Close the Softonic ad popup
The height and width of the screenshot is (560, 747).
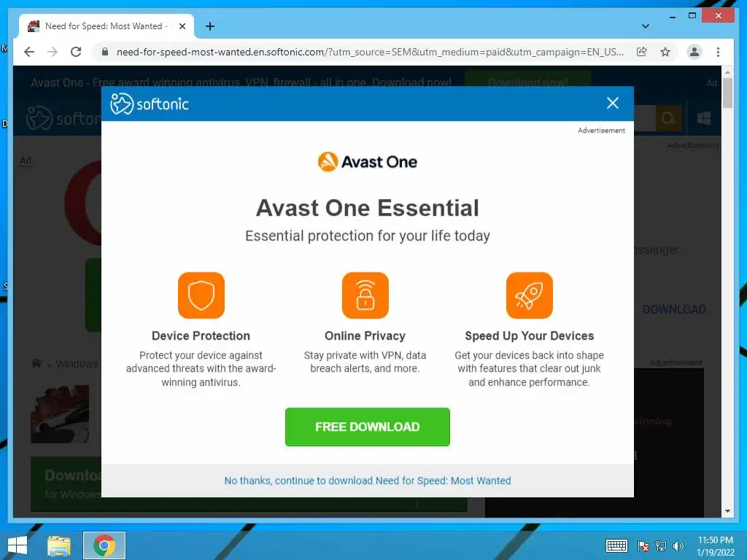click(613, 104)
